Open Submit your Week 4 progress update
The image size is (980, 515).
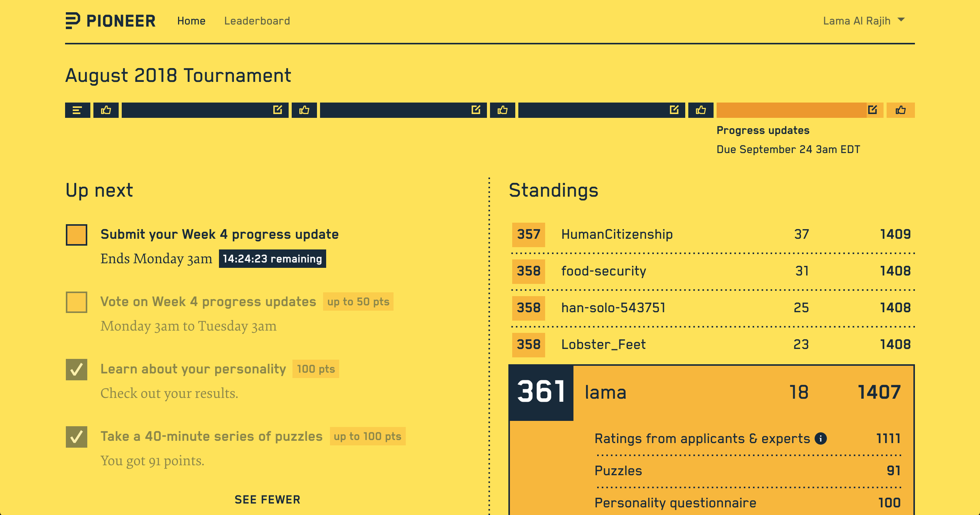(219, 234)
